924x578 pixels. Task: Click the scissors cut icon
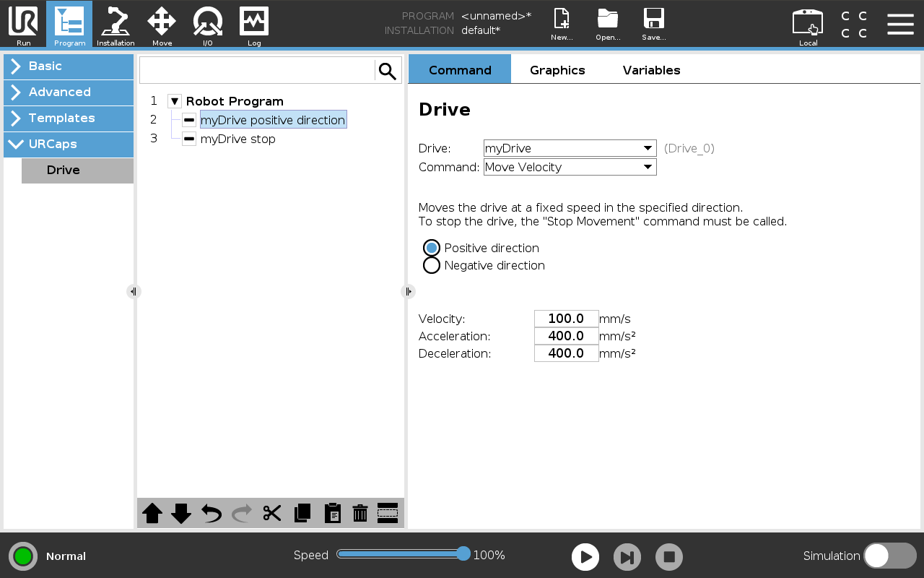[272, 513]
